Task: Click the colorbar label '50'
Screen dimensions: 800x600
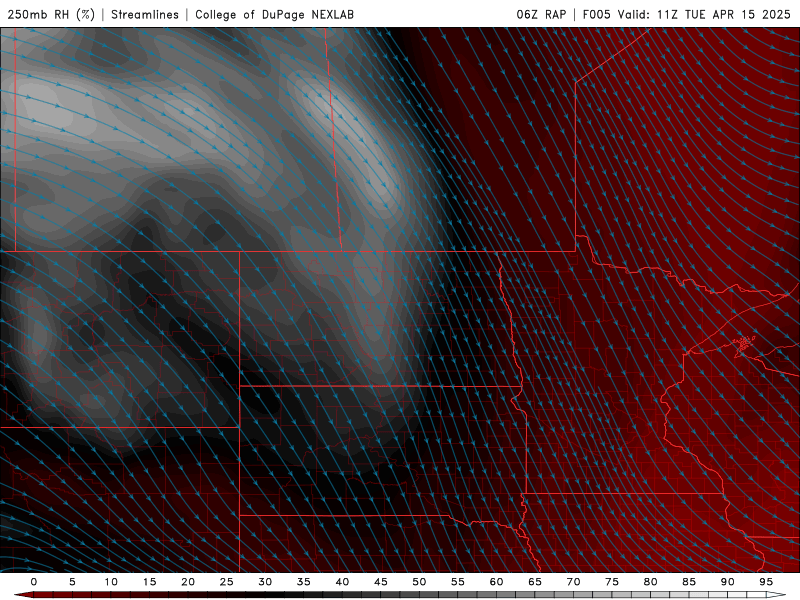Action: click(419, 582)
